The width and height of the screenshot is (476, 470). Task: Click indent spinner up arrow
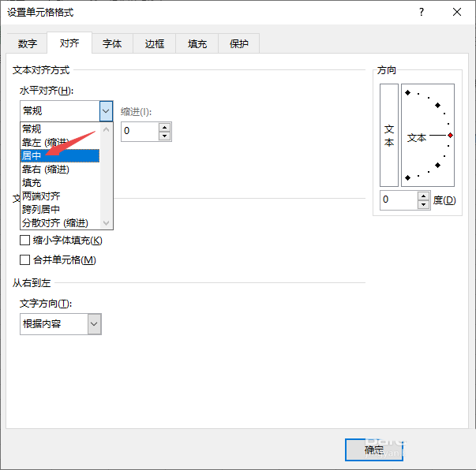click(x=164, y=127)
